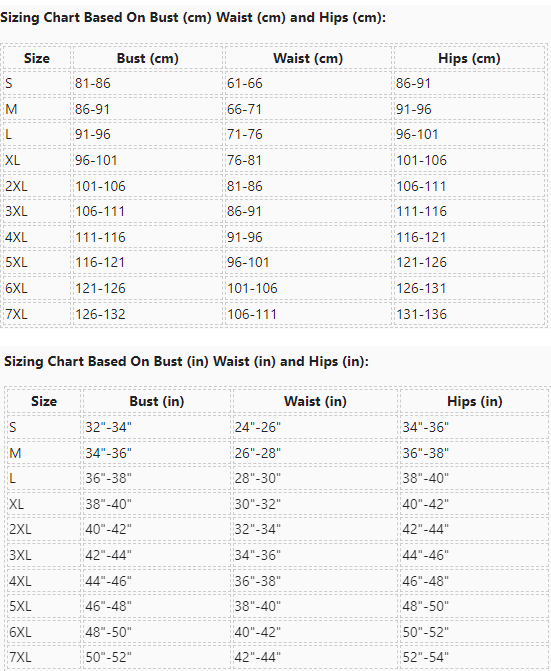Click the 52"-54" hips cell

474,657
